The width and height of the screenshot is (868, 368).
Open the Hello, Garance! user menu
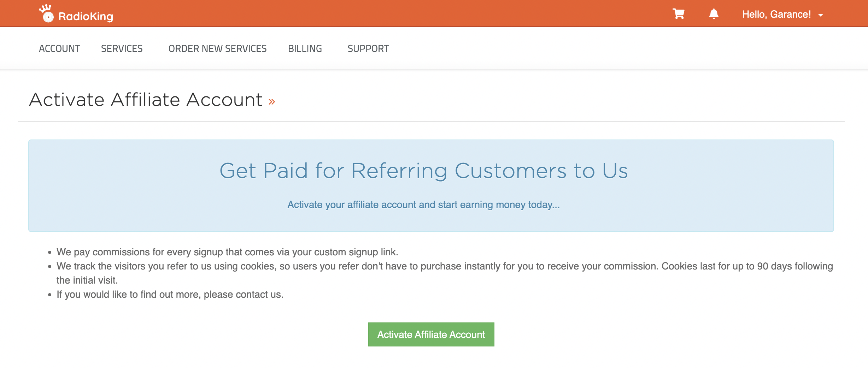[x=782, y=14]
